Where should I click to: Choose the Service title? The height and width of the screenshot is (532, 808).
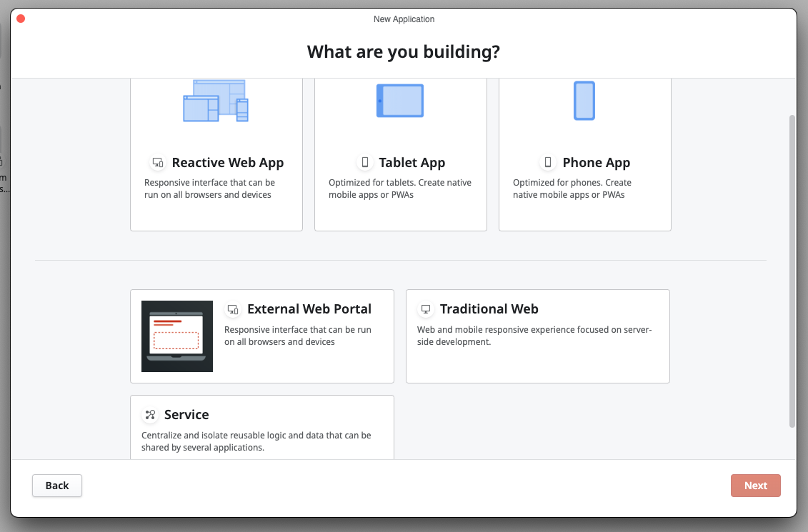point(186,415)
